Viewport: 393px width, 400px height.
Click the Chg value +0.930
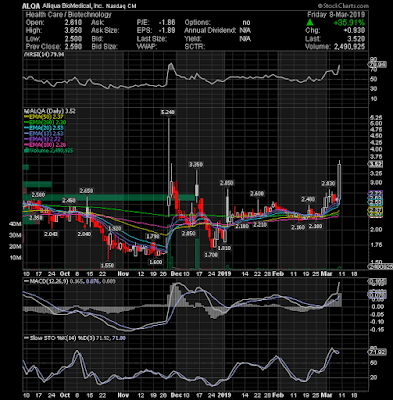(x=355, y=31)
